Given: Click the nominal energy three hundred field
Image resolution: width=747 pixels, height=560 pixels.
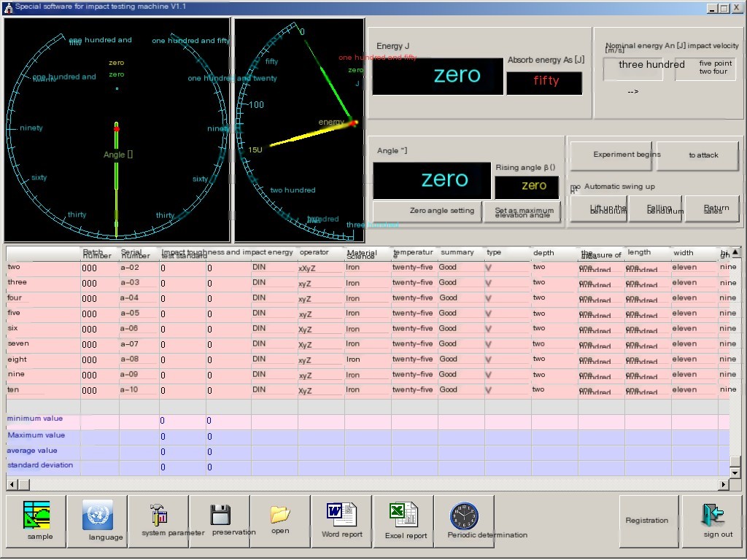Looking at the screenshot, I should coord(632,69).
